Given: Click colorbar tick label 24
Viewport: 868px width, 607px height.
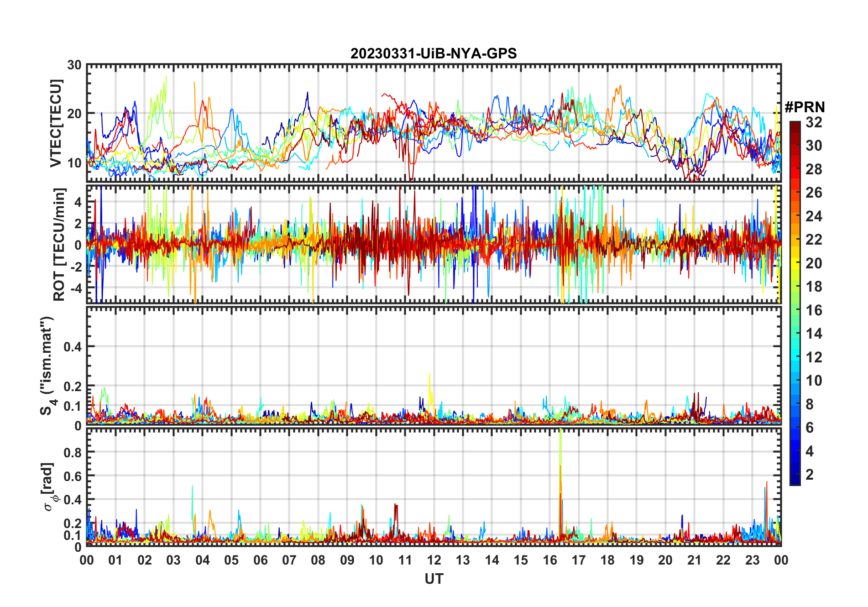Looking at the screenshot, I should pos(814,216).
